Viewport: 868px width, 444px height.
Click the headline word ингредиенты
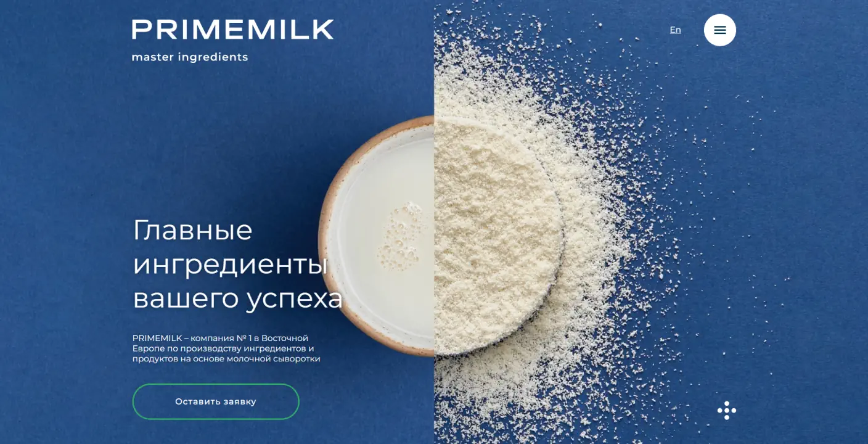point(230,265)
